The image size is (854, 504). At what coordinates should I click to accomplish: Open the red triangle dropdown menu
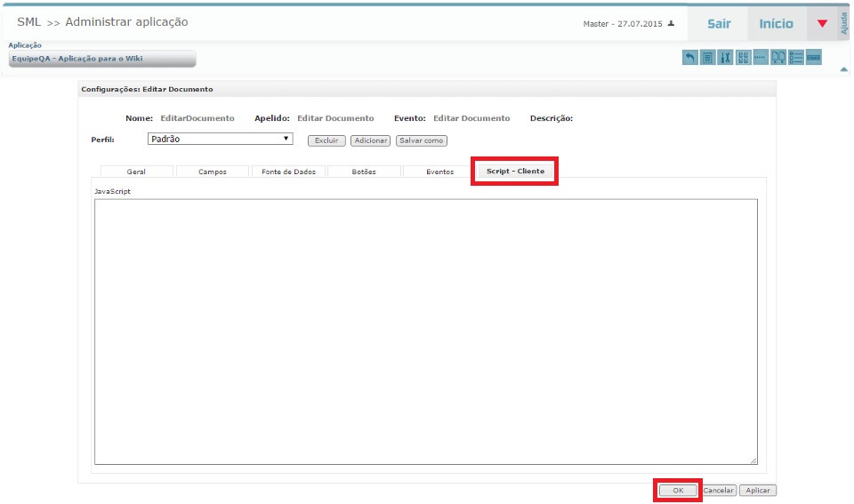pos(822,23)
